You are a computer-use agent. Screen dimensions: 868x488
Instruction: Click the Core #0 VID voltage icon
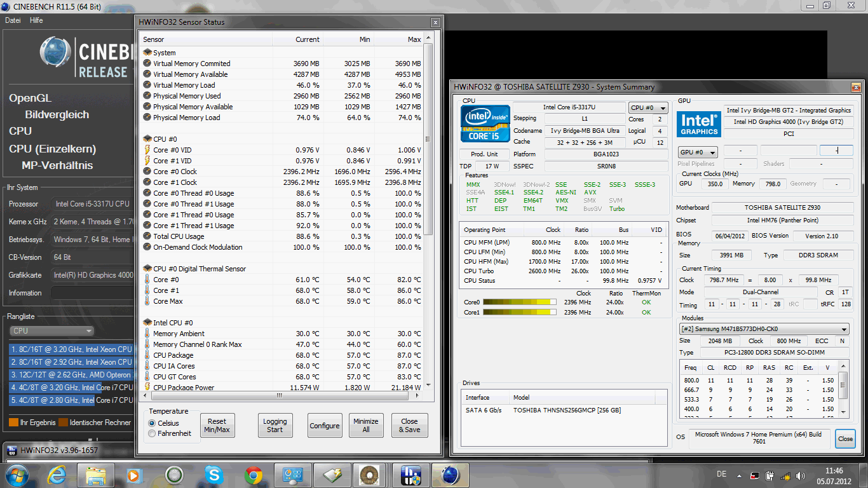[x=147, y=150]
